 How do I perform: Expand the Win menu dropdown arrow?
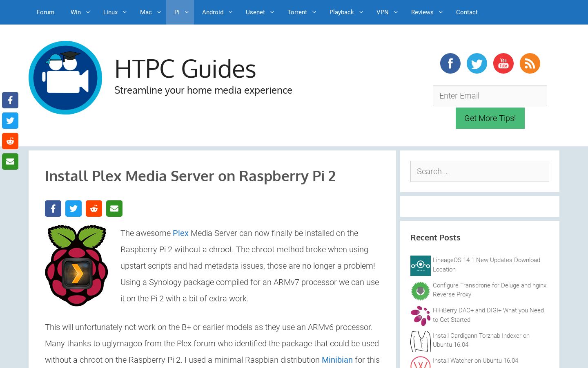click(x=87, y=12)
